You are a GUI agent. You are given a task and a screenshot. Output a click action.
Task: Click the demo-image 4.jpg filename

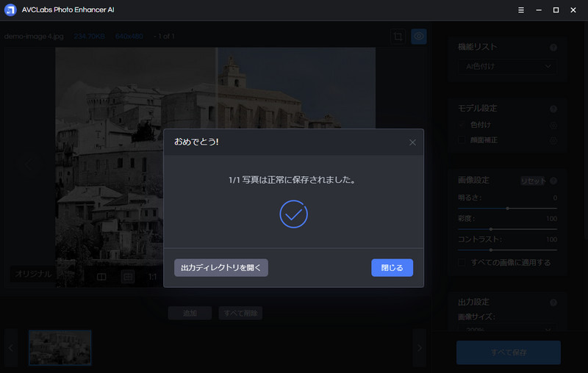click(34, 36)
